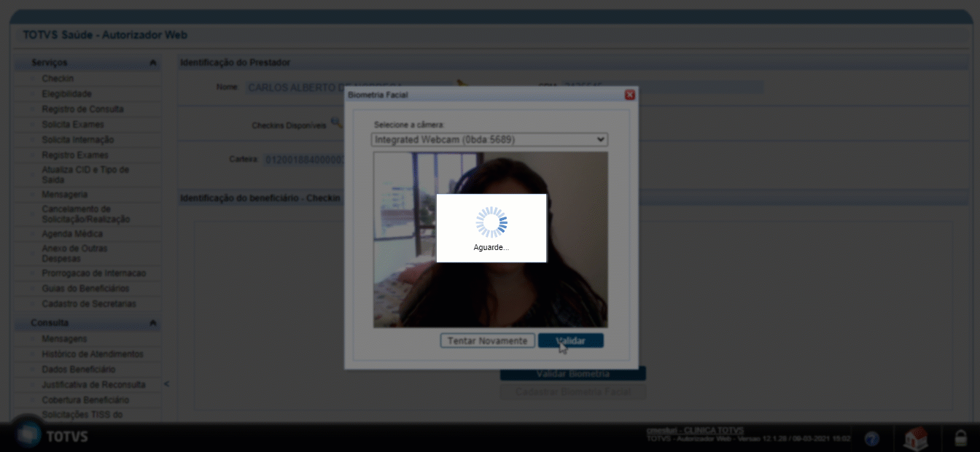Close the Biometria Facial dialog
Viewport: 980px width, 452px height.
pyautogui.click(x=629, y=95)
